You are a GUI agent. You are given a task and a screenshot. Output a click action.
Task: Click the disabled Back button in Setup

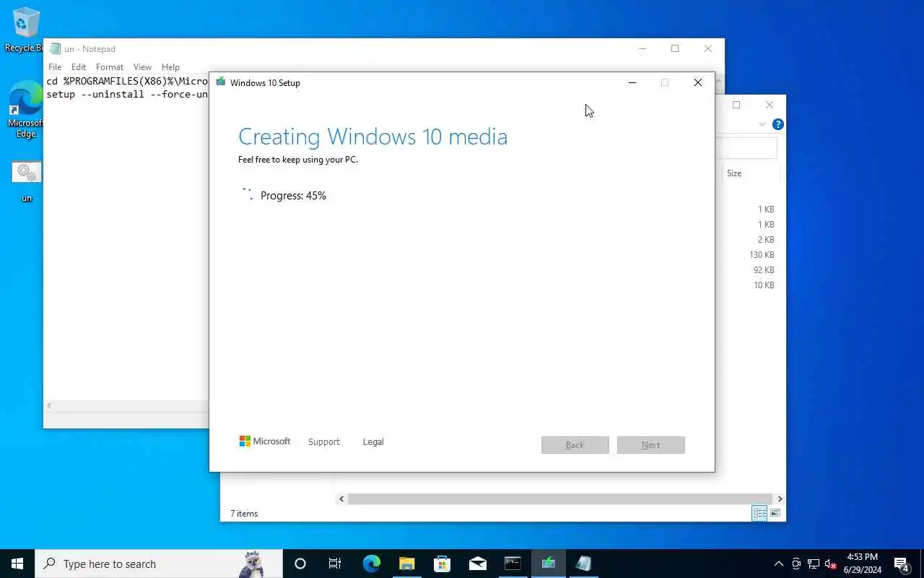(x=575, y=445)
